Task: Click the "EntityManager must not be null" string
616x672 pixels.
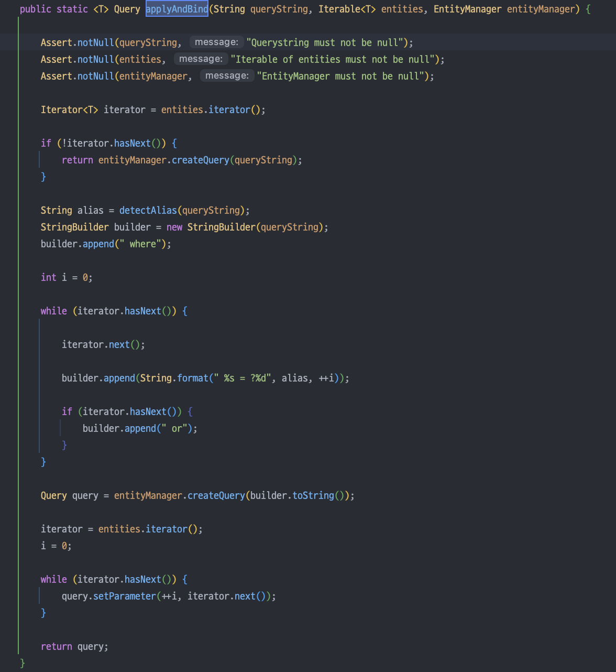Action: pyautogui.click(x=340, y=76)
